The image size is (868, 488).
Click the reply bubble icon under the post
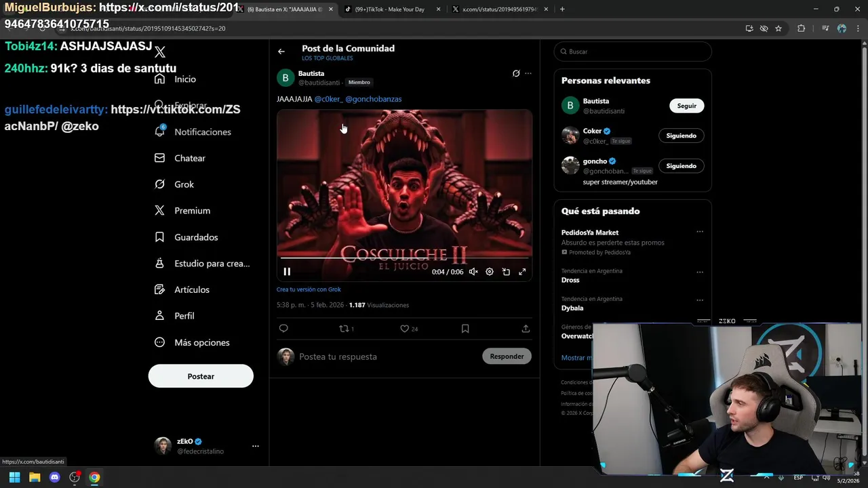click(283, 329)
